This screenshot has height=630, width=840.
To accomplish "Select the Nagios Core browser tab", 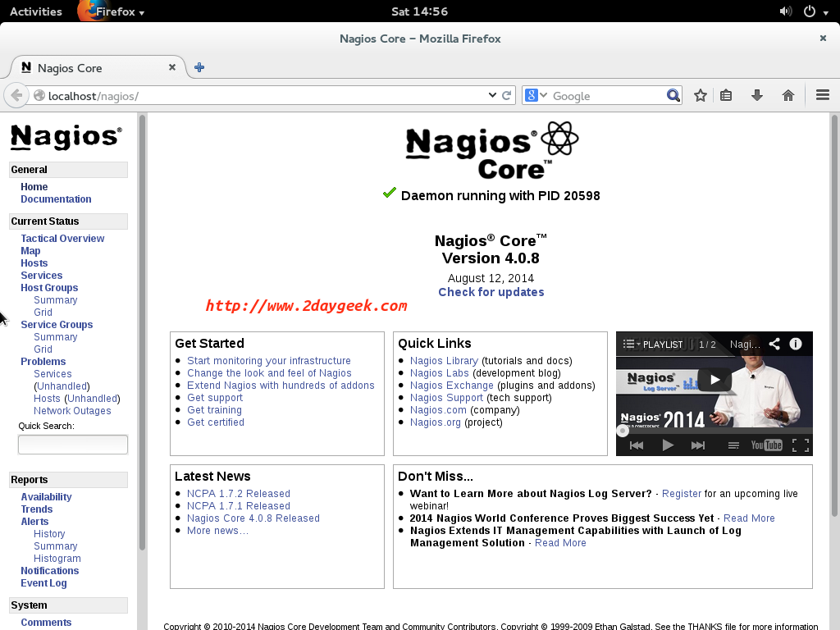I will click(98, 68).
